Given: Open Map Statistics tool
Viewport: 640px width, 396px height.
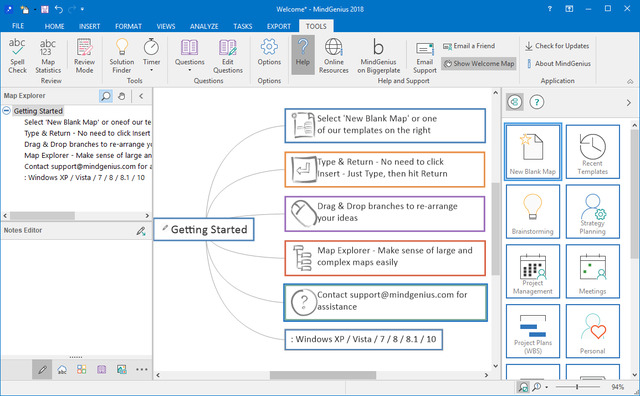Looking at the screenshot, I should pos(48,56).
